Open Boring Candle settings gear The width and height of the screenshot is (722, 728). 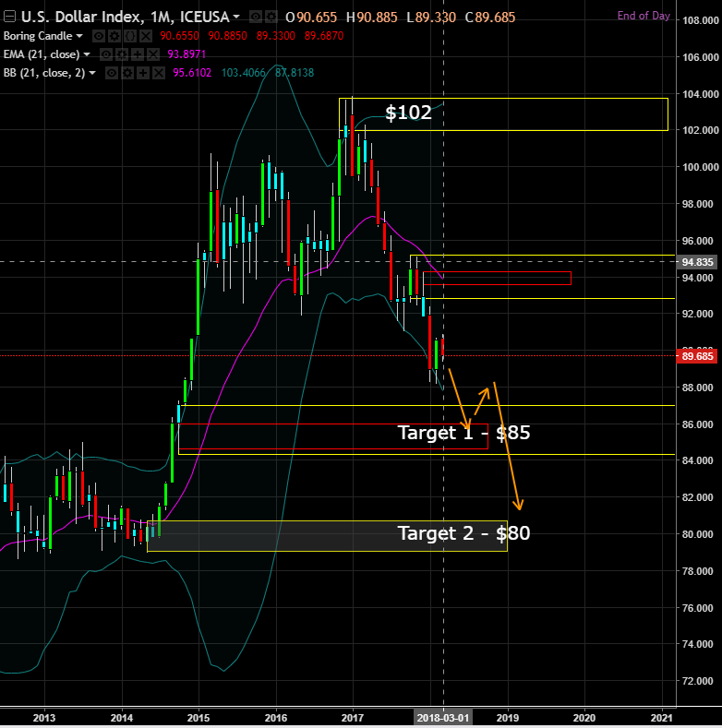114,36
